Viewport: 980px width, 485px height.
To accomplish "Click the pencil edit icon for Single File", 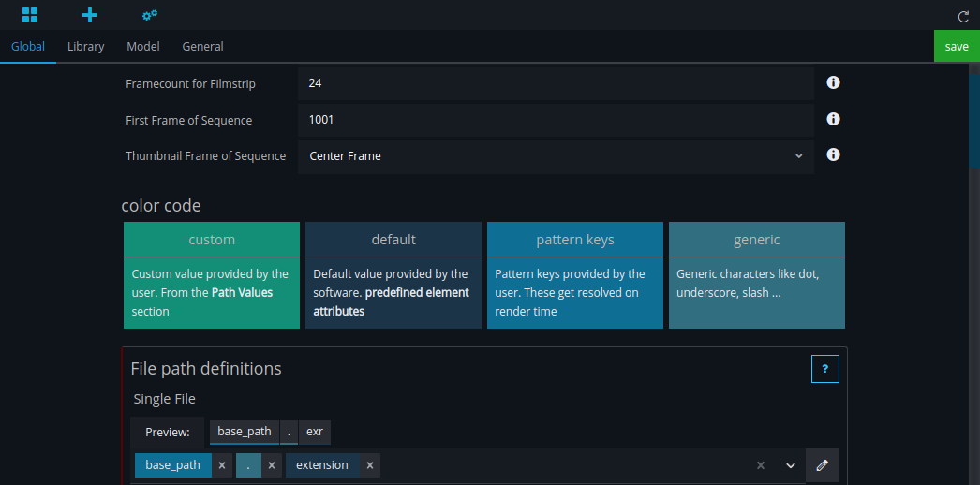I will pos(823,465).
